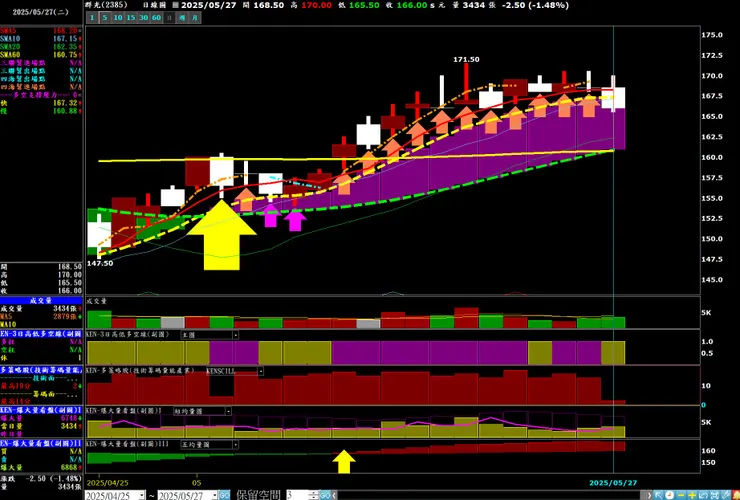This screenshot has width=740, height=500.
Task: Open the 短均量圖 dropdown in 爆大量看盤 panel
Action: (x=202, y=411)
